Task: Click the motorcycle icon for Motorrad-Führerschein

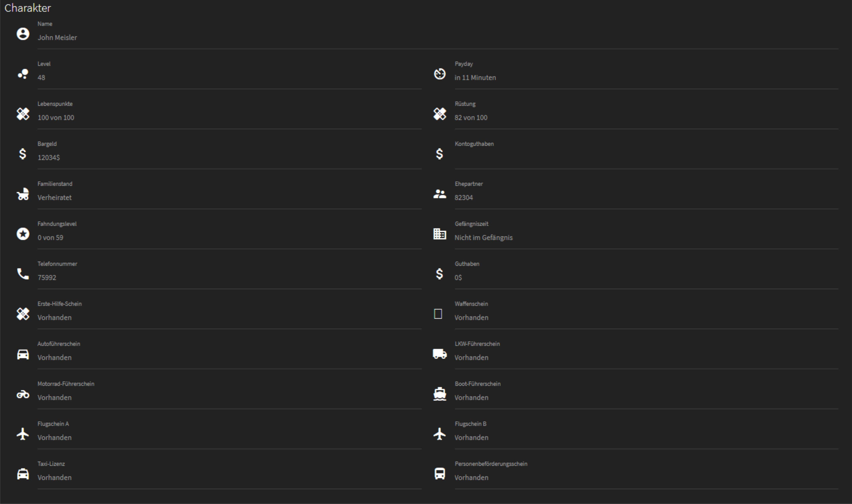Action: coord(23,394)
